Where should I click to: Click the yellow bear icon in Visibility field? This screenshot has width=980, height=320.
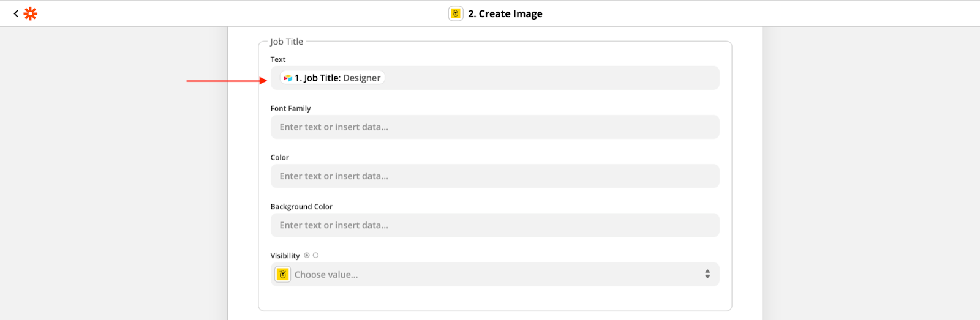coord(282,274)
